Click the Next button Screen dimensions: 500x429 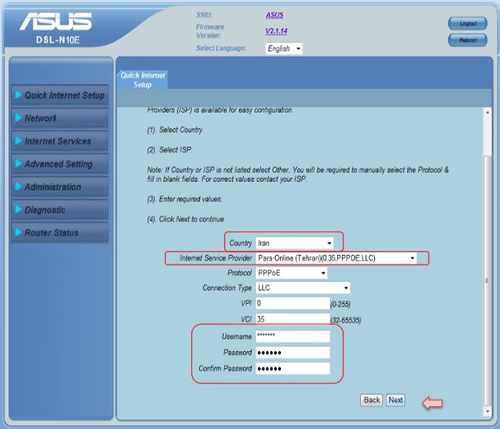pyautogui.click(x=396, y=400)
